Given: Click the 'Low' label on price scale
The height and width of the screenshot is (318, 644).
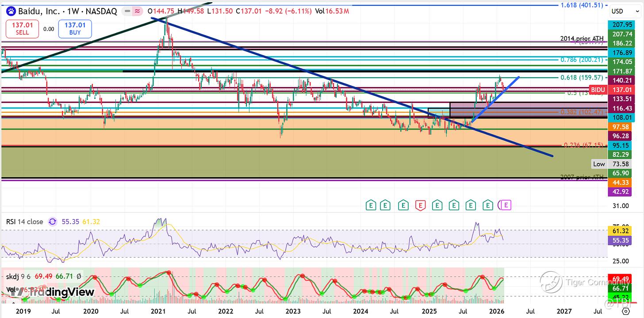Looking at the screenshot, I should 599,164.
